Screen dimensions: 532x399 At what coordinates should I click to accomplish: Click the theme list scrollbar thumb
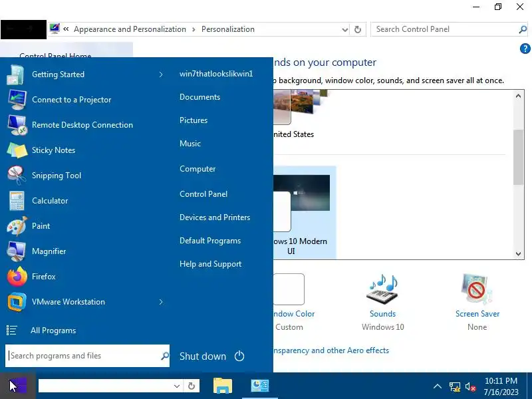click(518, 158)
